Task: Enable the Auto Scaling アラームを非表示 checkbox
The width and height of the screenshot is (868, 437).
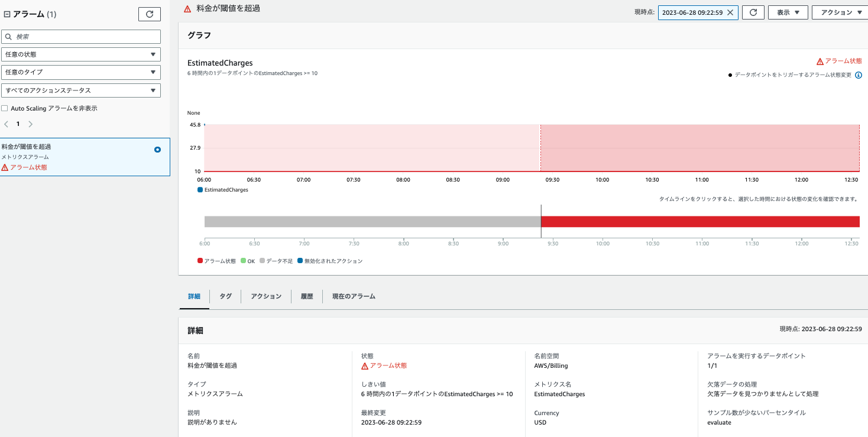Action: coord(4,108)
